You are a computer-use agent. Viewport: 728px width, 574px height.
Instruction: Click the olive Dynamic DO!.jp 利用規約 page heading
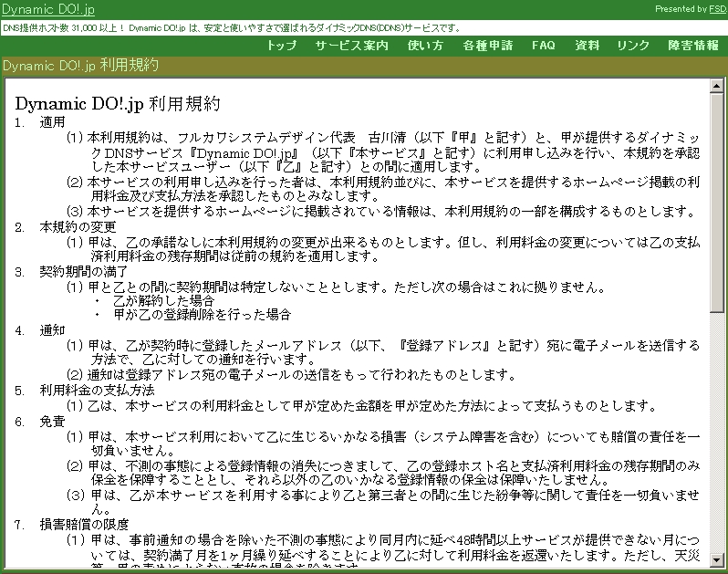80,66
